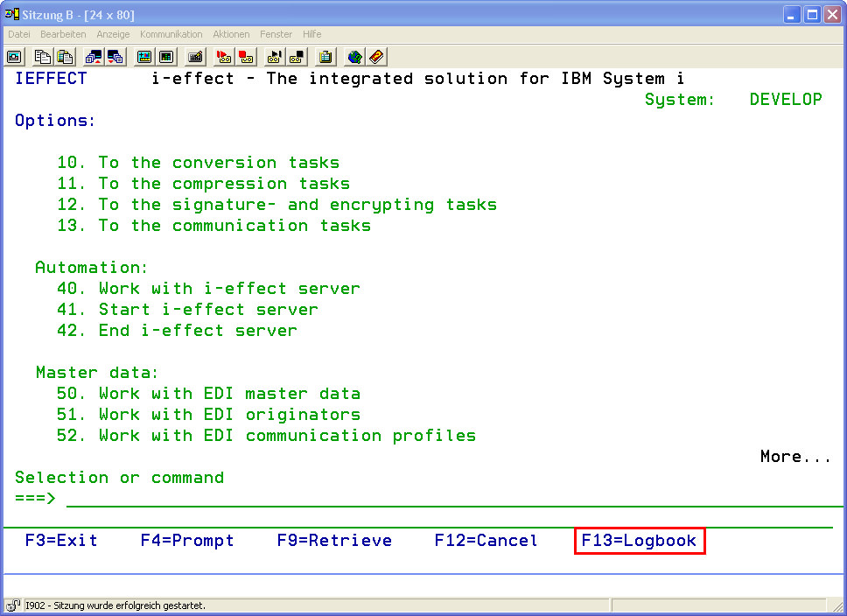Image resolution: width=847 pixels, height=616 pixels.
Task: Click F4=Prompt at the bottom
Action: pyautogui.click(x=187, y=541)
